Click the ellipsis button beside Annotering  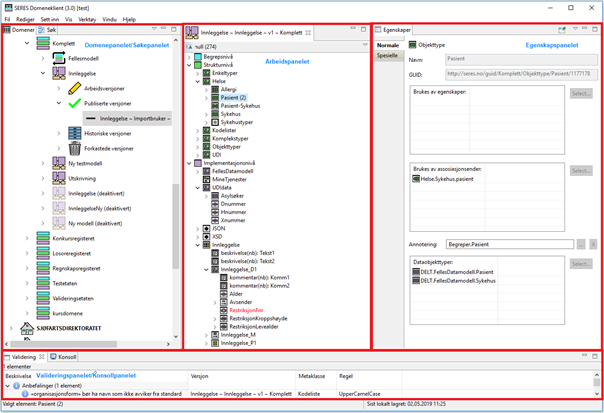(x=581, y=244)
